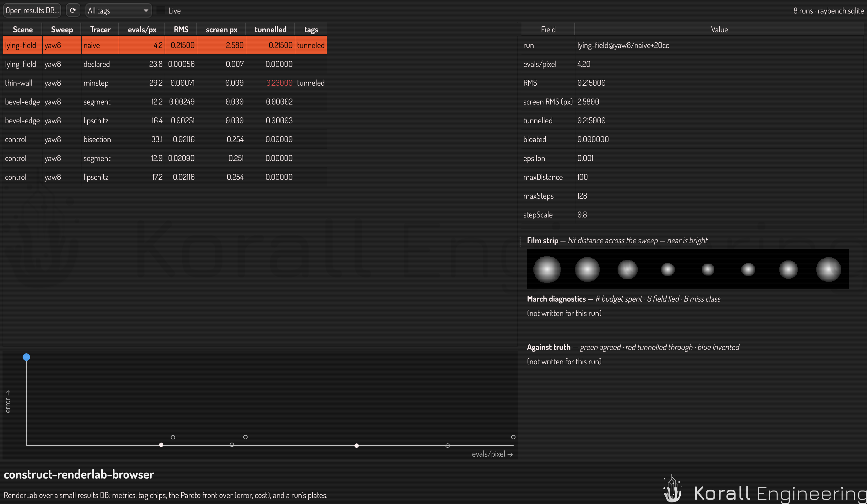Click the red 0.23000 tunnelled value

[279, 83]
